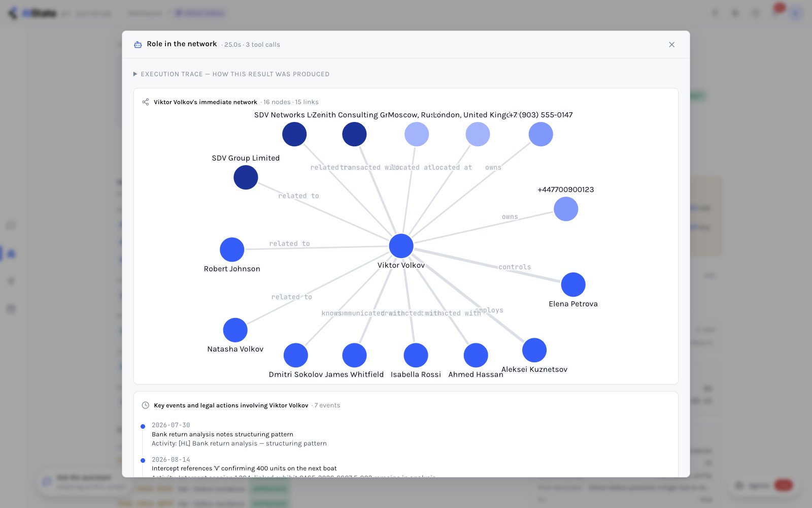Click the '25.0s · 3 tool calls' text

point(252,45)
